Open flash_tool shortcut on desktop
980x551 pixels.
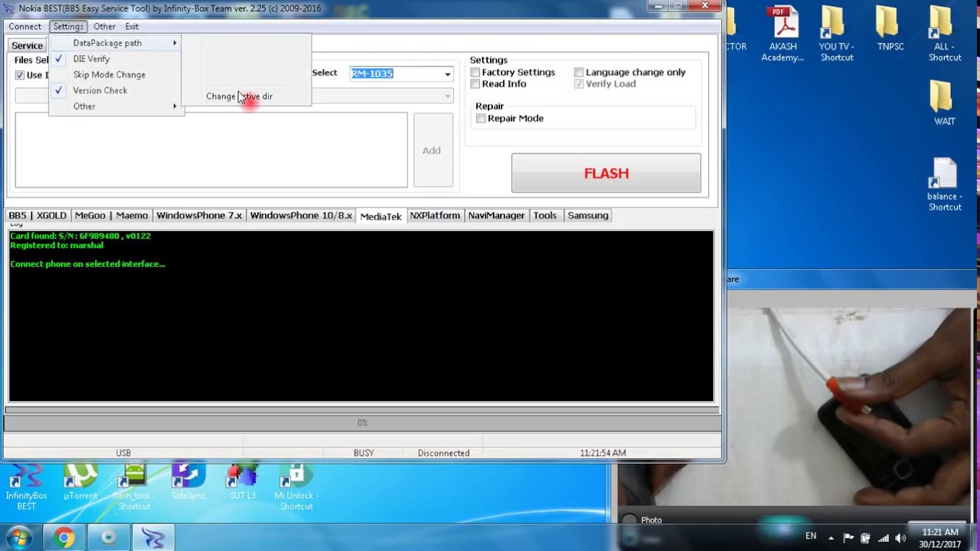[134, 487]
